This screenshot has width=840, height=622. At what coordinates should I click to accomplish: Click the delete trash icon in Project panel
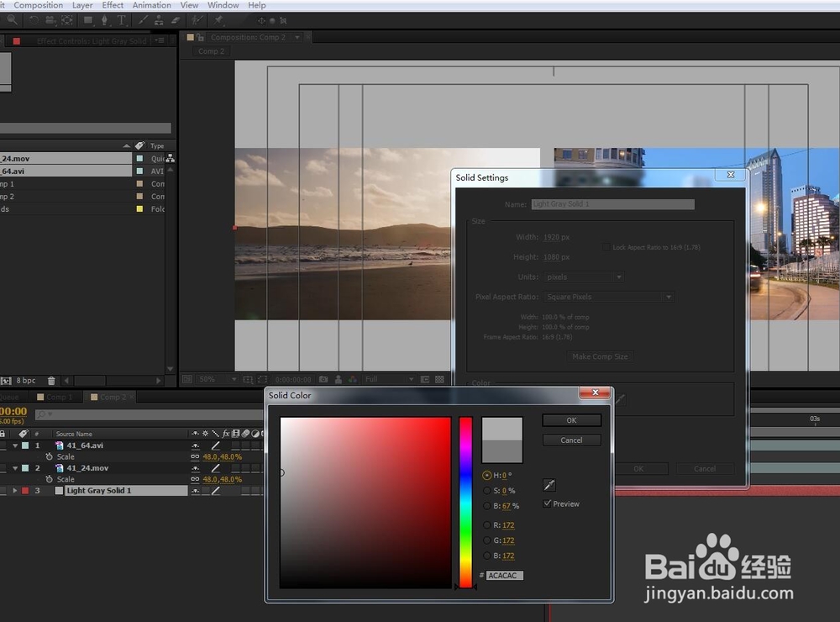51,381
